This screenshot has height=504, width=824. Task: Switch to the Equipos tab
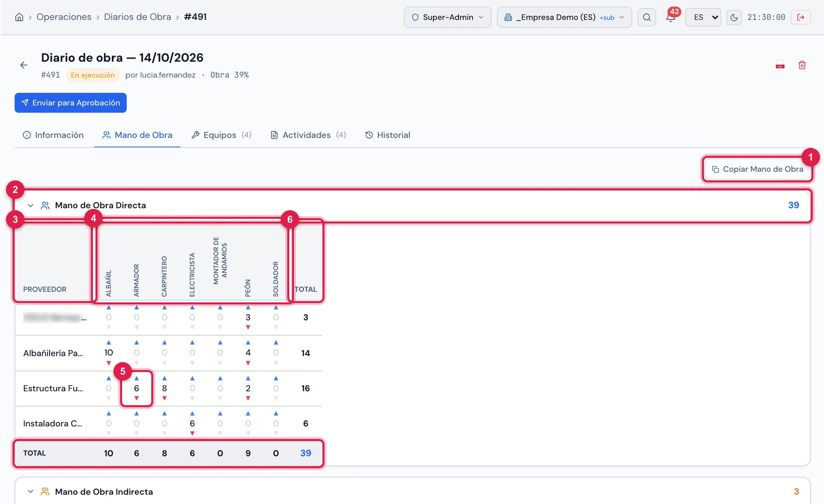pos(221,135)
